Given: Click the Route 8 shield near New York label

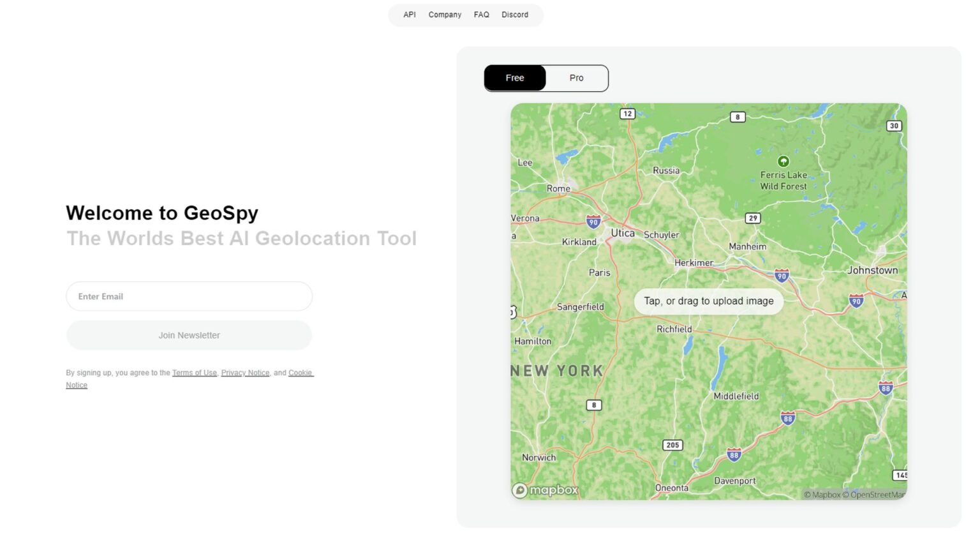Looking at the screenshot, I should coord(593,405).
